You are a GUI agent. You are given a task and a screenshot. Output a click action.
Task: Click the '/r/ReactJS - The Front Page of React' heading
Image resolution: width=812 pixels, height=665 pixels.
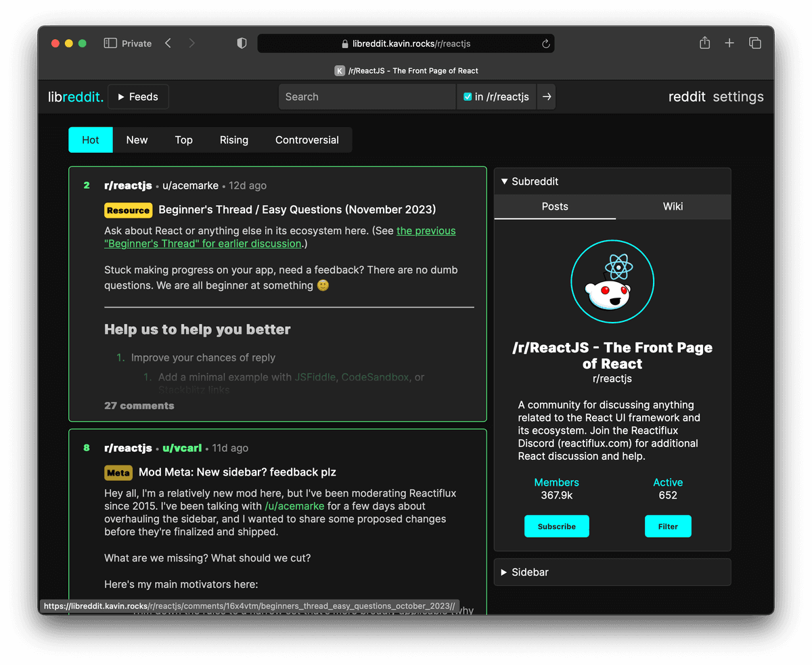coord(612,355)
